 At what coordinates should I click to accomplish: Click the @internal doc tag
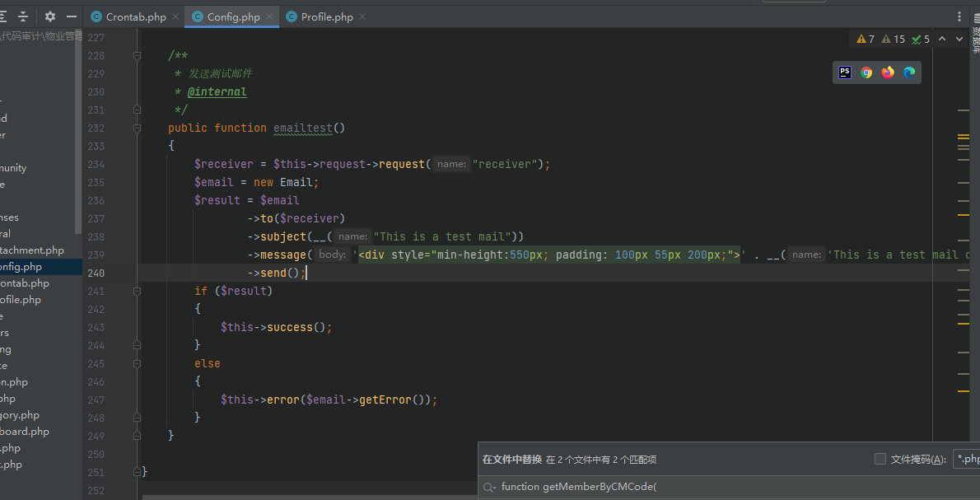click(x=217, y=92)
